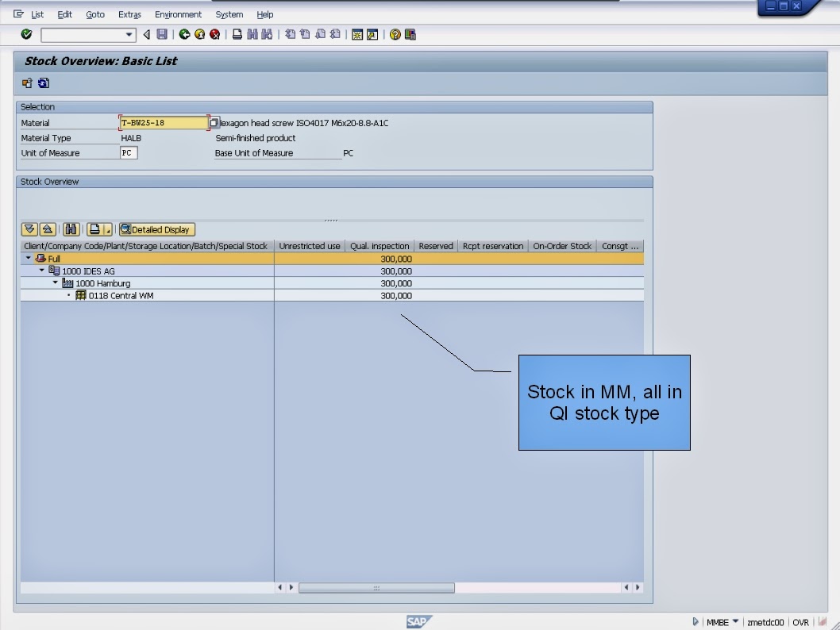The height and width of the screenshot is (630, 840).
Task: Open Help via the question mark icon
Action: 396,34
